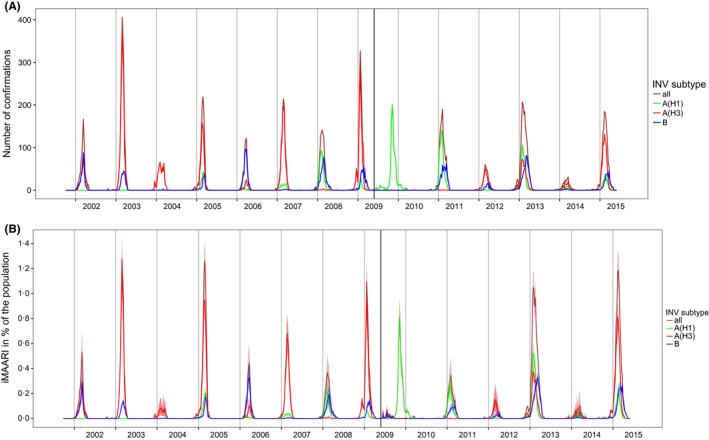Pick the 2002 year label under panel B
This screenshot has height=440, width=709.
point(95,435)
